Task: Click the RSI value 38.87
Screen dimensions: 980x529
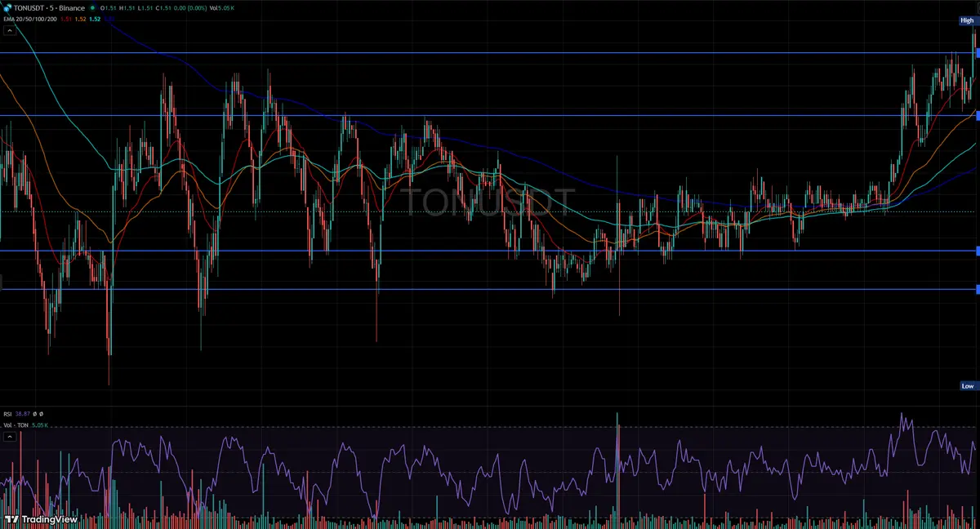Action: pos(23,414)
